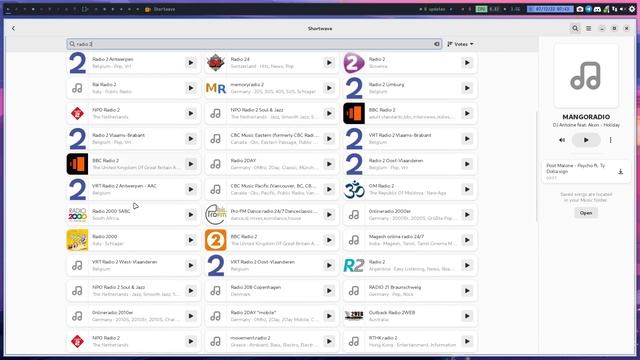The image size is (640, 360).
Task: Play RADIO 21 Braunschweig station
Action: click(x=467, y=291)
